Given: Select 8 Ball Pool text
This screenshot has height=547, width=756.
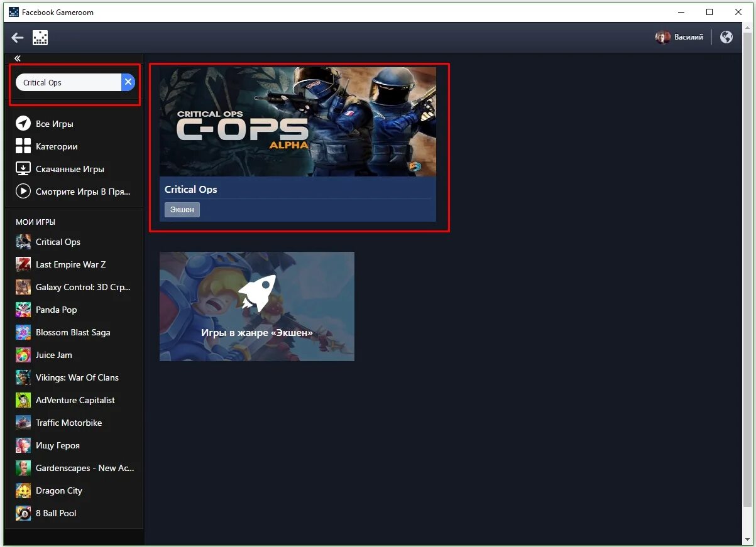Looking at the screenshot, I should (56, 513).
